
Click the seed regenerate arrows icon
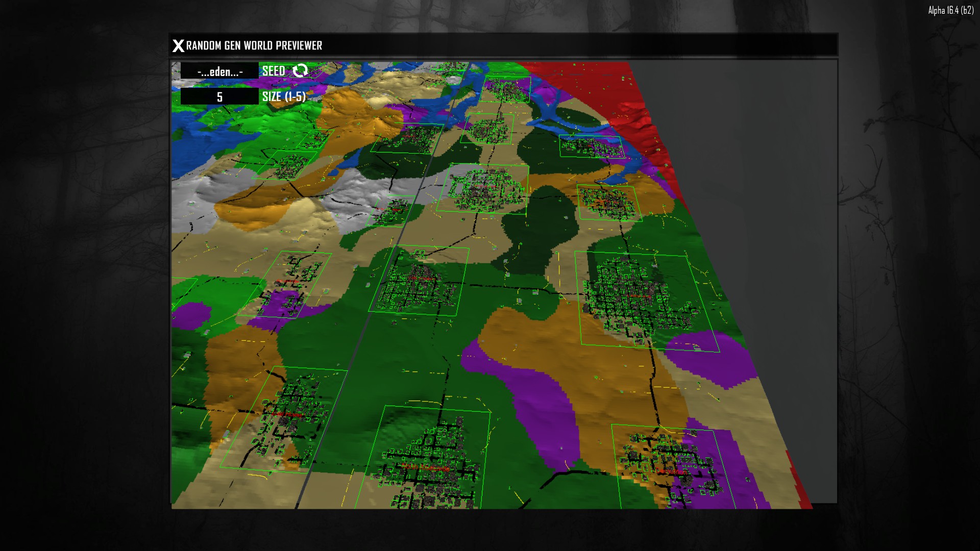[x=300, y=70]
